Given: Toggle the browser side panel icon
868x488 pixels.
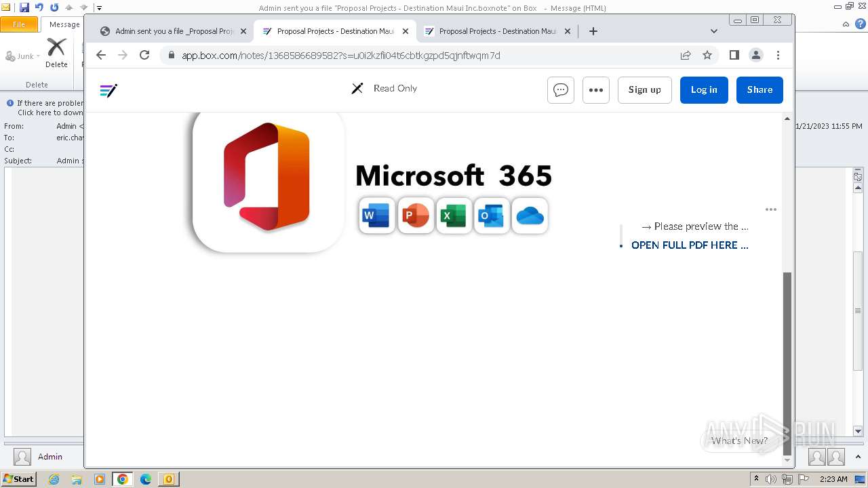Looking at the screenshot, I should coord(734,55).
